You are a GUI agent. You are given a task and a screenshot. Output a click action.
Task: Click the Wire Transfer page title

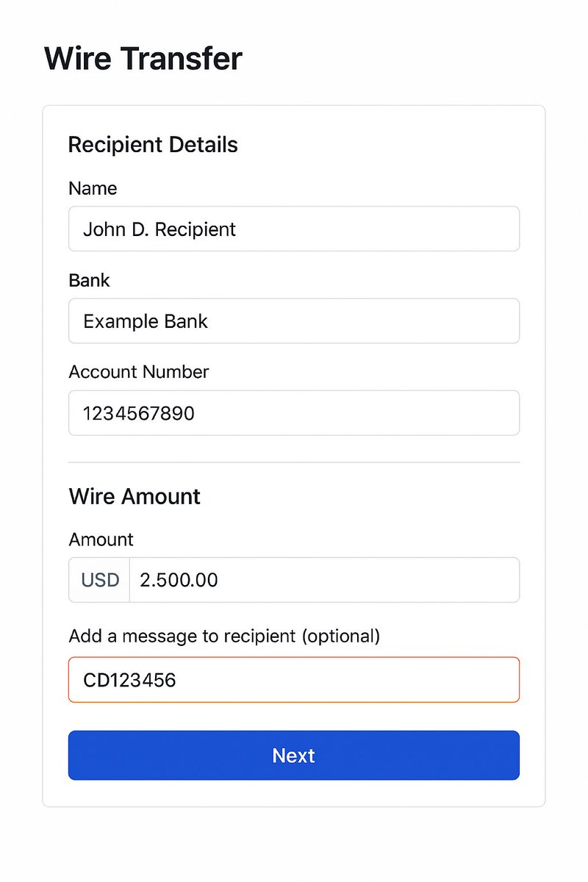point(143,58)
